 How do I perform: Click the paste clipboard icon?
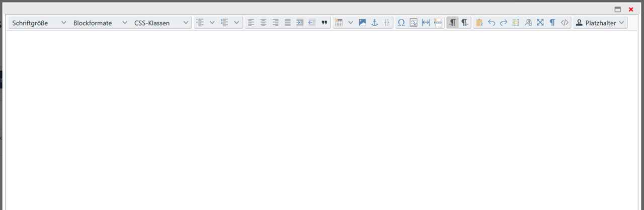pos(479,23)
